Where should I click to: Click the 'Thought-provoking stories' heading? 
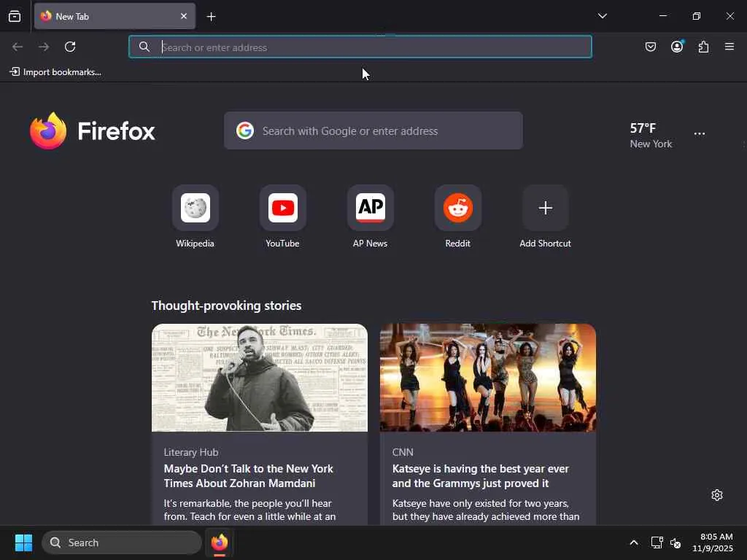click(x=226, y=306)
